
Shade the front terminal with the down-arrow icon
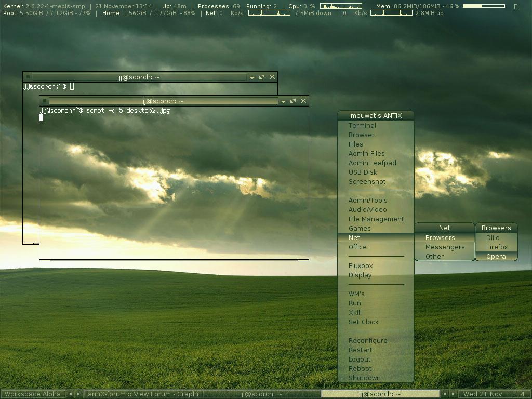(x=283, y=101)
